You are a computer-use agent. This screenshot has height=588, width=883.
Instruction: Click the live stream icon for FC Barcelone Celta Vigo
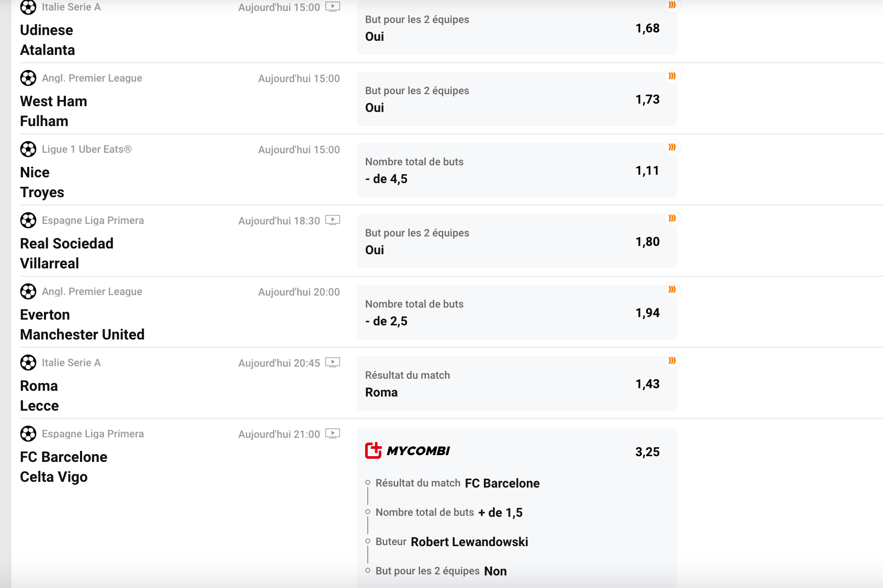333,434
